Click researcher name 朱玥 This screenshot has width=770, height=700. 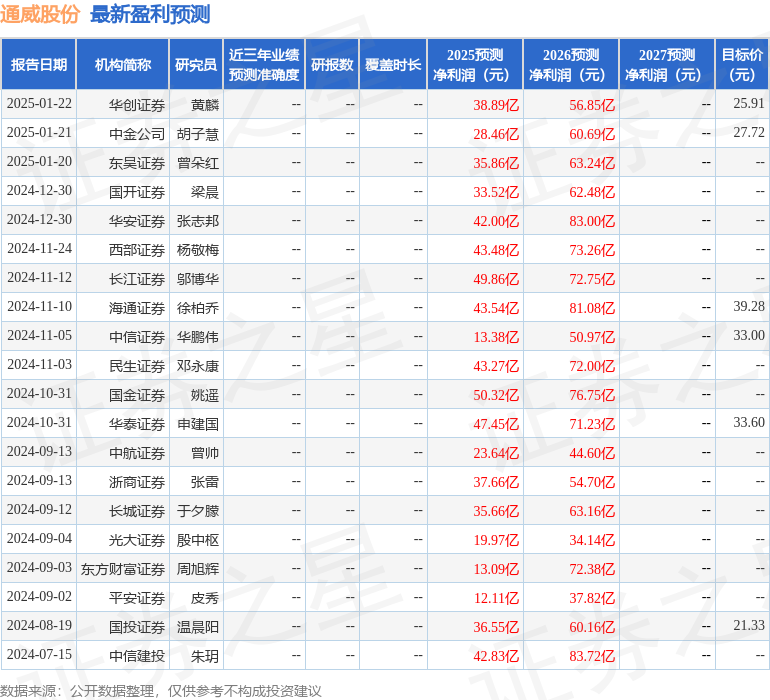205,656
